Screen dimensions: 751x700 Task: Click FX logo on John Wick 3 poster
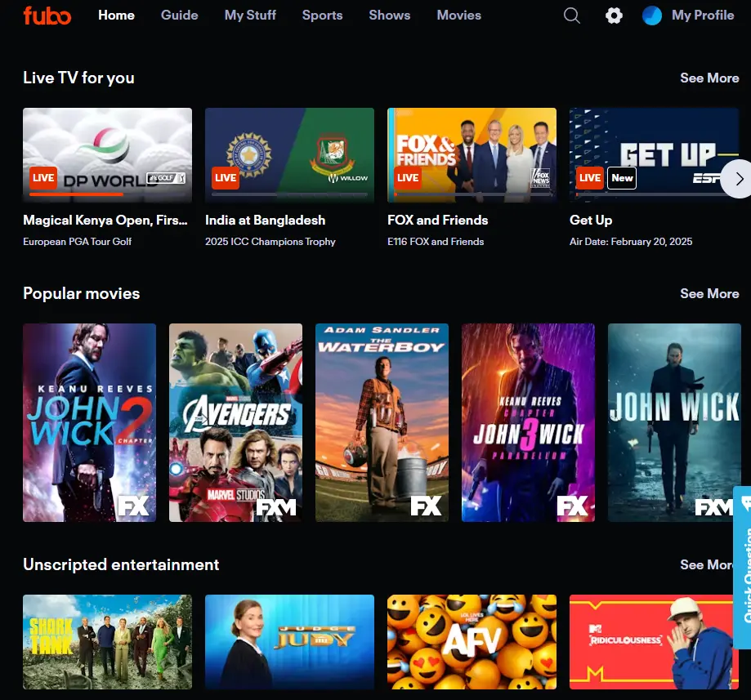click(x=572, y=506)
